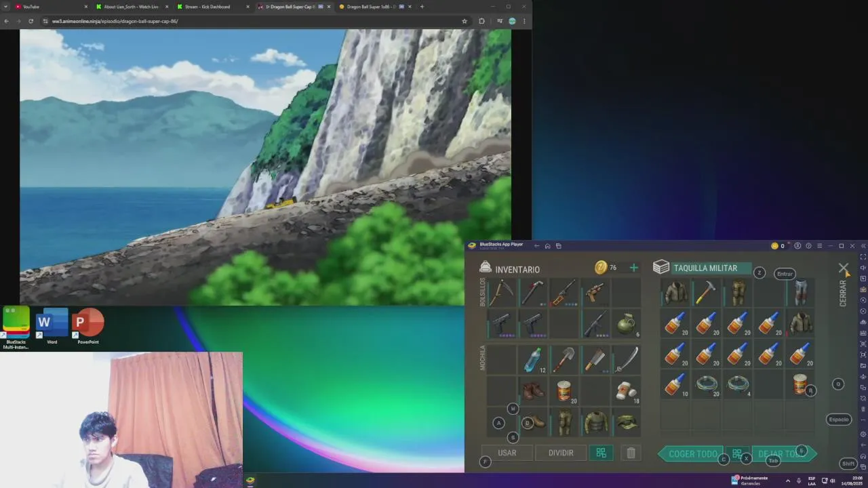
Task: Open the taskbar clock and date
Action: [x=850, y=481]
